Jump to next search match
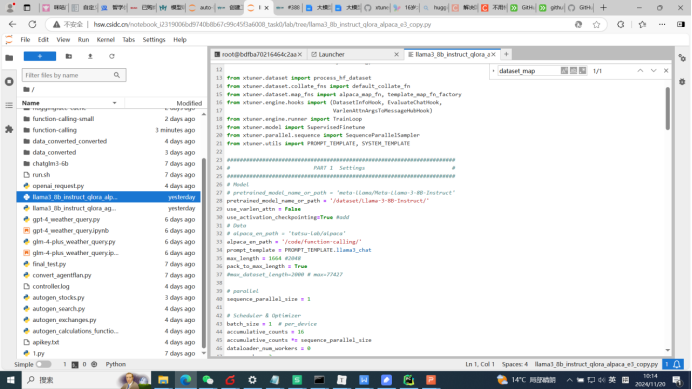The height and width of the screenshot is (389, 692). (654, 71)
